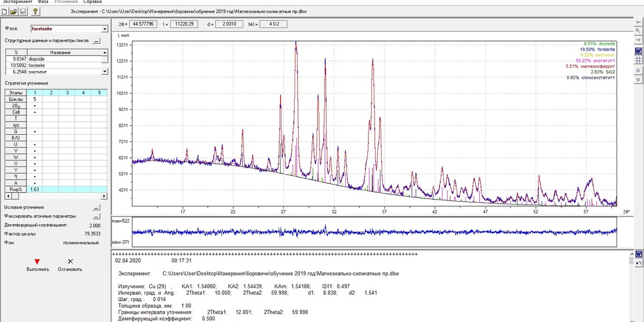Click the d field showing 2.0310
Viewport: 644px width, 322px height.
pyautogui.click(x=229, y=24)
